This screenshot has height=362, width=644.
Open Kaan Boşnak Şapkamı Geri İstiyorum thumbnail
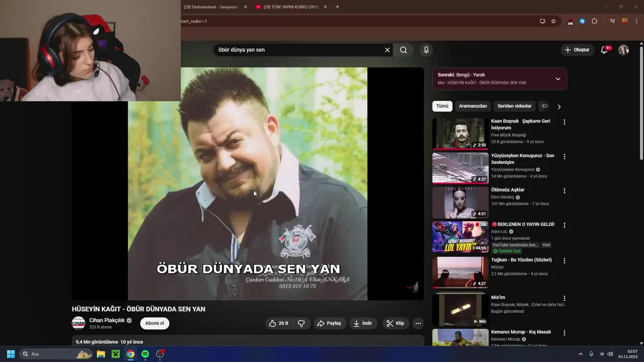click(460, 134)
